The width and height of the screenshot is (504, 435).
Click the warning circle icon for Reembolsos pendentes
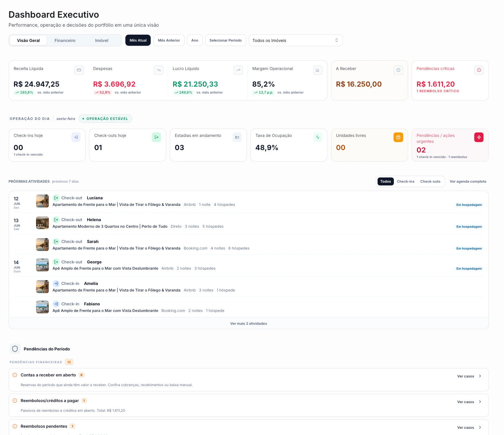click(x=15, y=426)
